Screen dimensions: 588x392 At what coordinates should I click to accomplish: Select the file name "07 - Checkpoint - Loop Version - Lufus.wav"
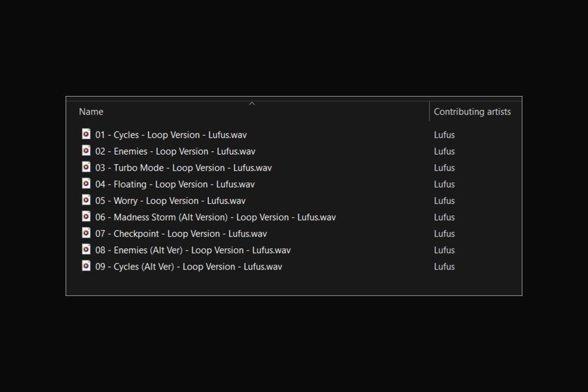[x=181, y=234]
